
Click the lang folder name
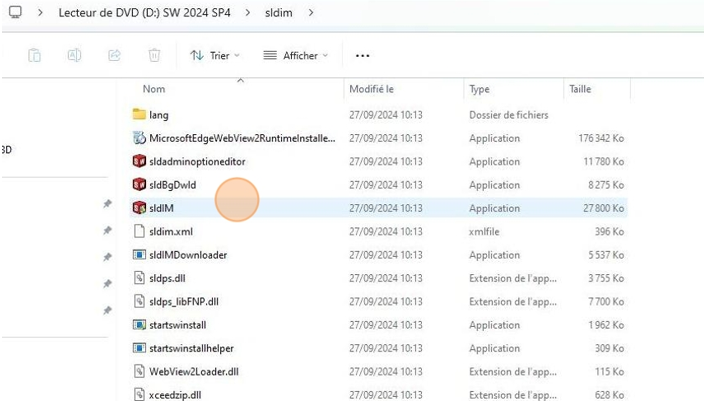(158, 115)
